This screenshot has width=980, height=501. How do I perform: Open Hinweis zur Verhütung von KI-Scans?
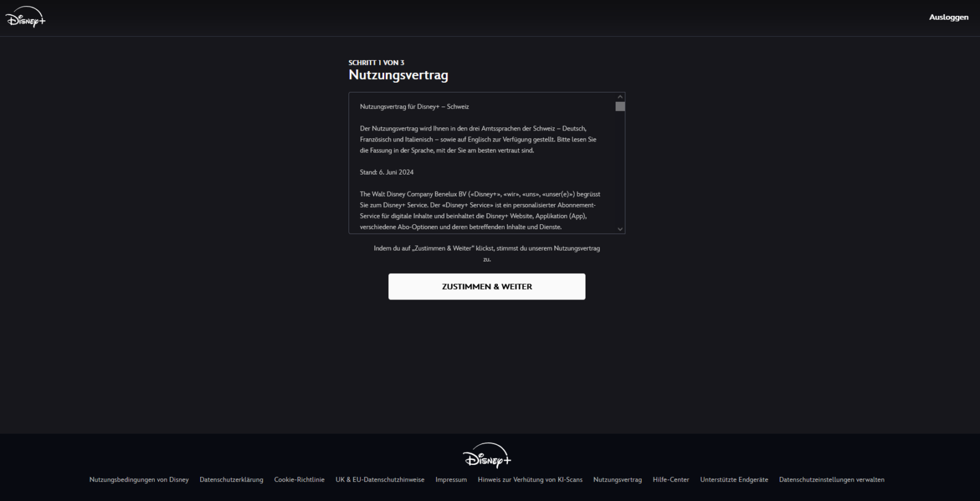530,480
